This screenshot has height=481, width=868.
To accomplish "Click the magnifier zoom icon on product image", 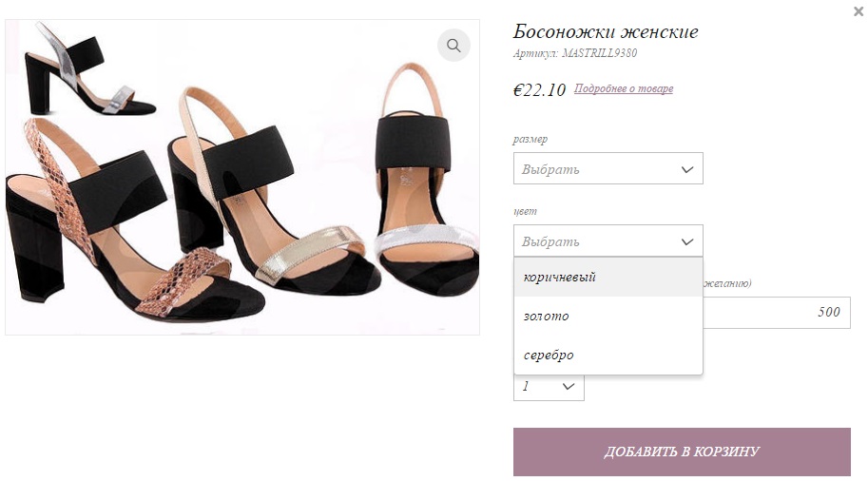I will coord(453,46).
